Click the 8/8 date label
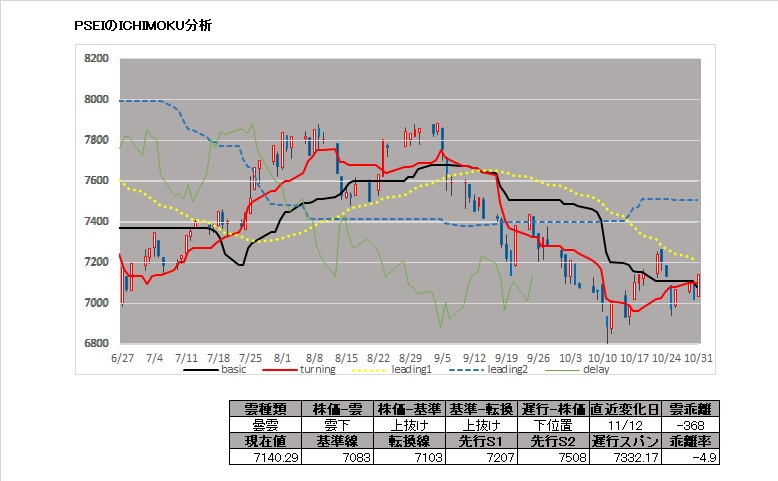This screenshot has width=778, height=481. tap(315, 358)
